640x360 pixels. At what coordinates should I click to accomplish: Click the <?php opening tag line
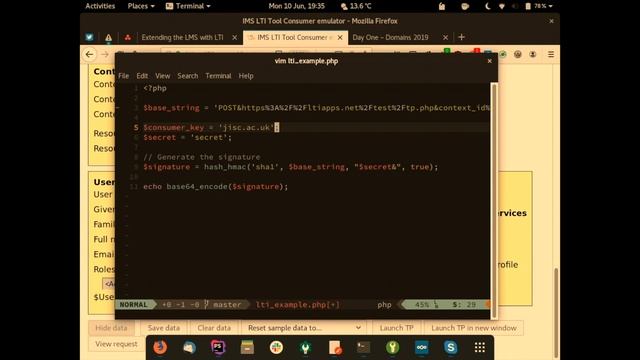click(155, 88)
